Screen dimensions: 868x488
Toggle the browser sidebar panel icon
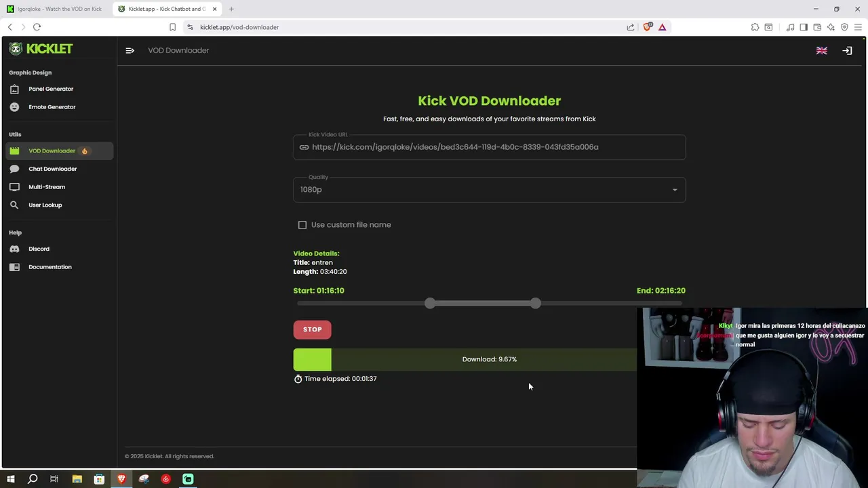(804, 27)
